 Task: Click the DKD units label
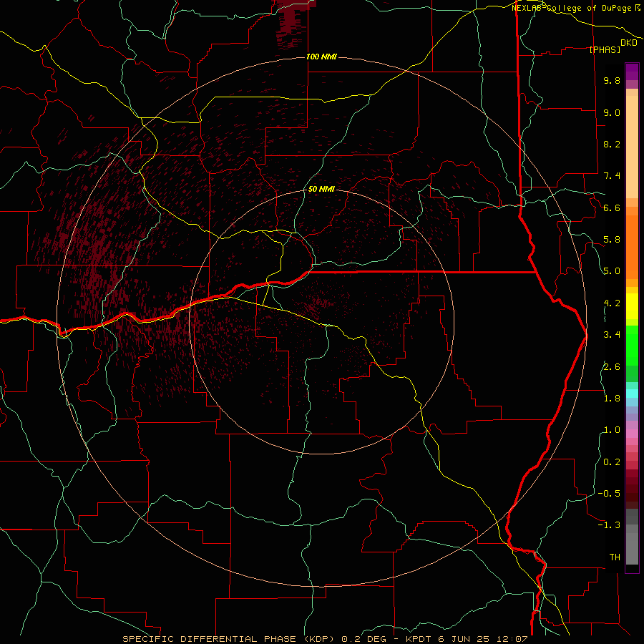click(x=629, y=43)
